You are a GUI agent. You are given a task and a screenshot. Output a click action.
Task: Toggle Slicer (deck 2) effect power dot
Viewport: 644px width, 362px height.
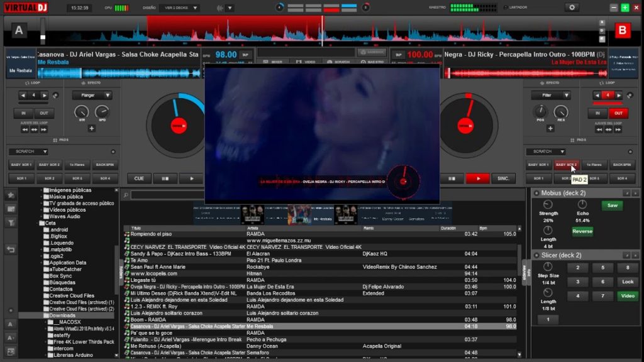pyautogui.click(x=536, y=255)
